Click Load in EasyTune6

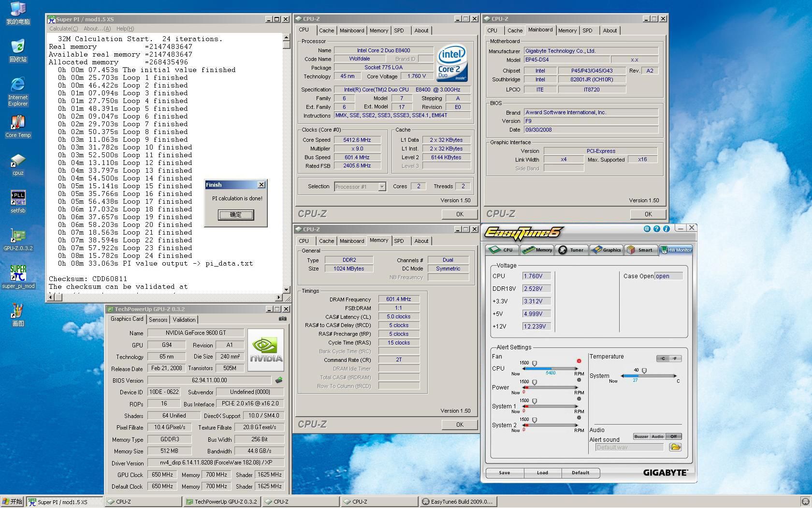(x=542, y=473)
